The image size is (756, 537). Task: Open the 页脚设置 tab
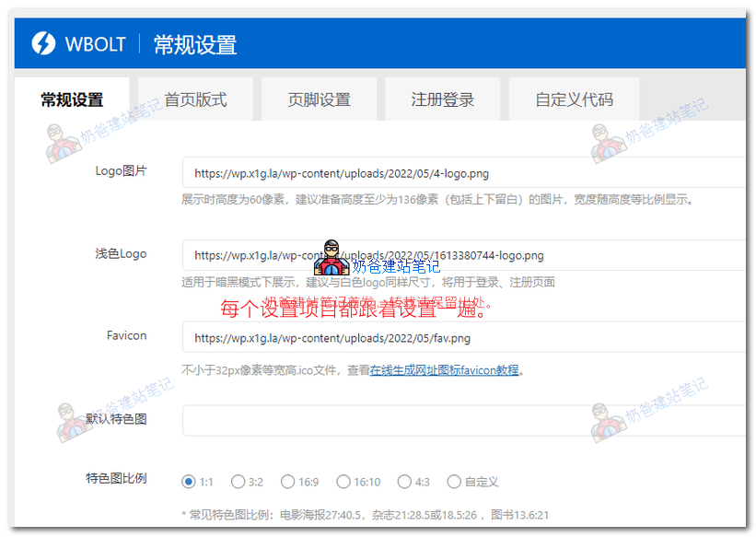(x=319, y=99)
